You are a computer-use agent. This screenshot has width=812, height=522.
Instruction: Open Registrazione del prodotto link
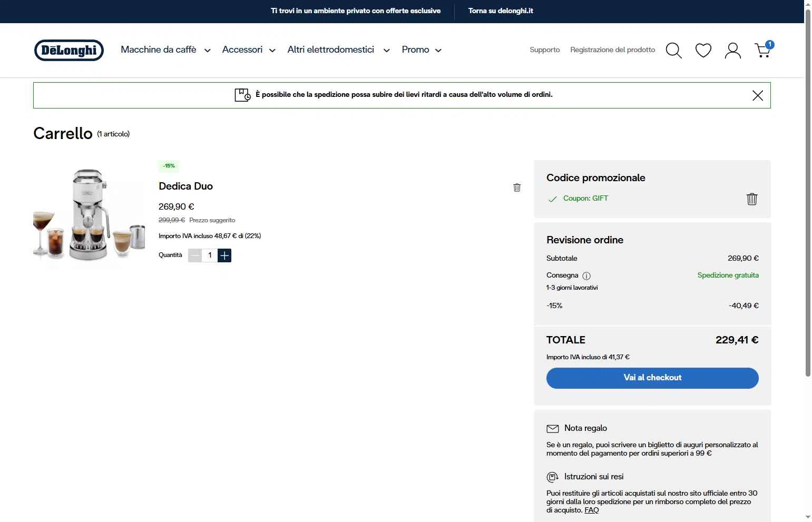pos(613,50)
